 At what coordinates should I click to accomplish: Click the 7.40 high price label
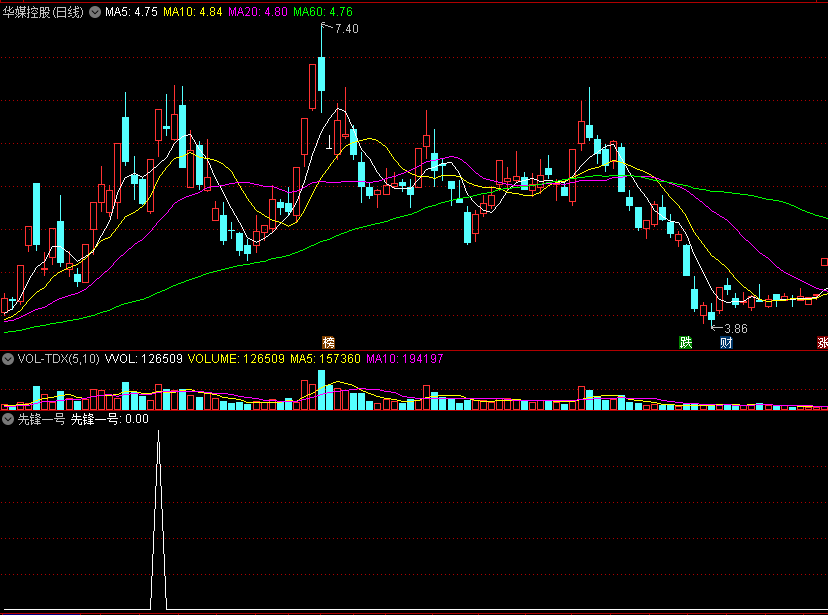tap(346, 29)
